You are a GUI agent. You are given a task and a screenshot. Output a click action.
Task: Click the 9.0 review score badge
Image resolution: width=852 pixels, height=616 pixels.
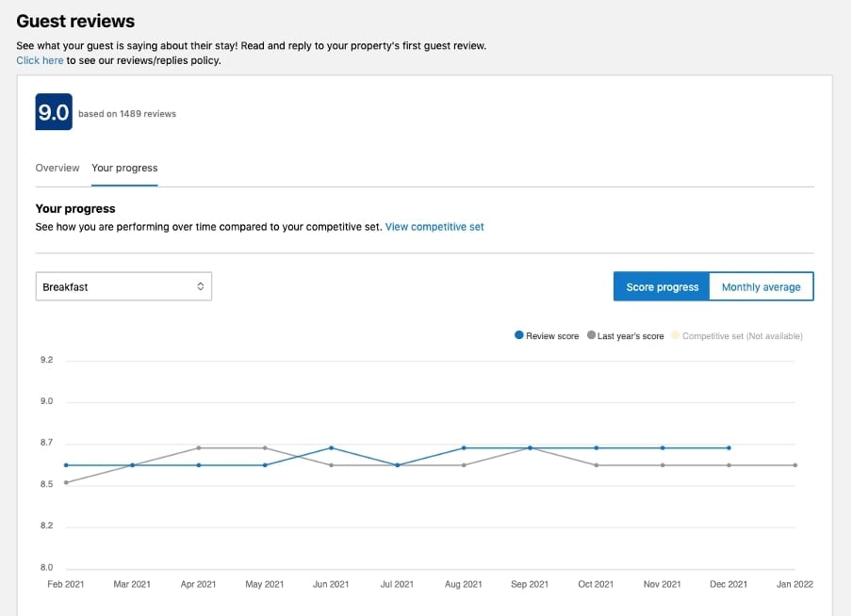pos(54,112)
